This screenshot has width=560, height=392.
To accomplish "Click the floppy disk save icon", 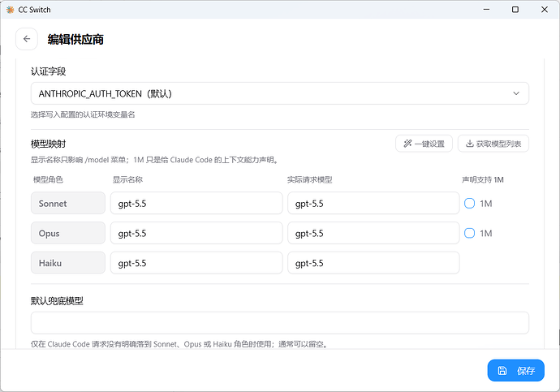I will (x=502, y=371).
